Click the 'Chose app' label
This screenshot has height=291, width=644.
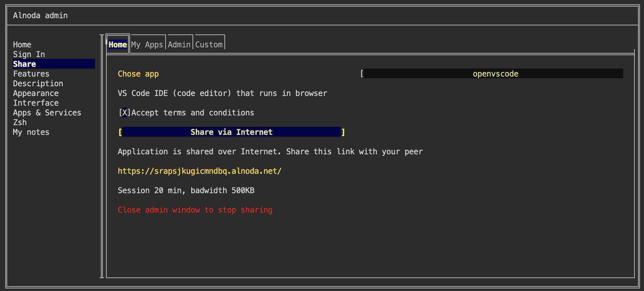tap(138, 74)
